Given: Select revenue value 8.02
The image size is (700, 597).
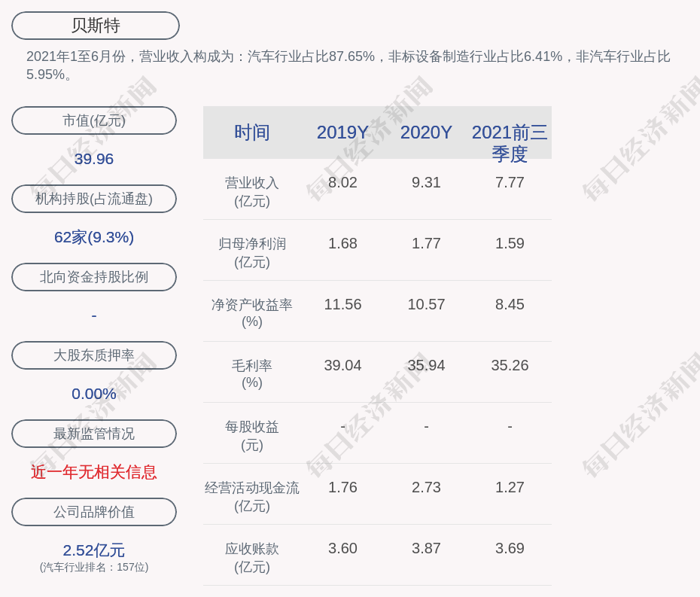Looking at the screenshot, I should point(342,183).
